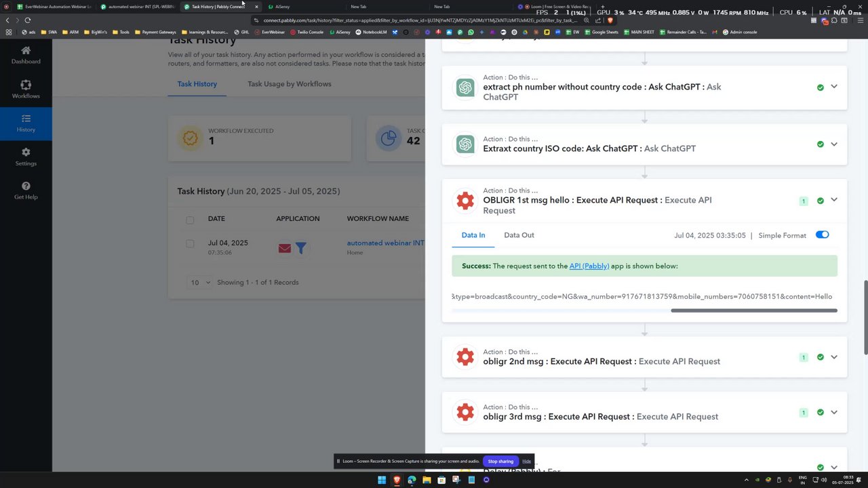868x488 pixels.
Task: Click success checkmark on obligr 3rd msg step
Action: (821, 413)
